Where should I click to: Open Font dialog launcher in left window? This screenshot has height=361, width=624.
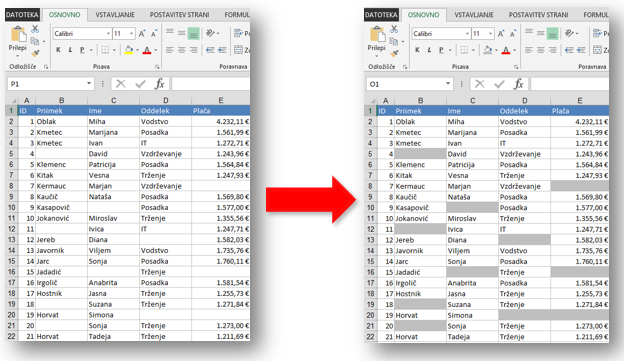coord(157,67)
